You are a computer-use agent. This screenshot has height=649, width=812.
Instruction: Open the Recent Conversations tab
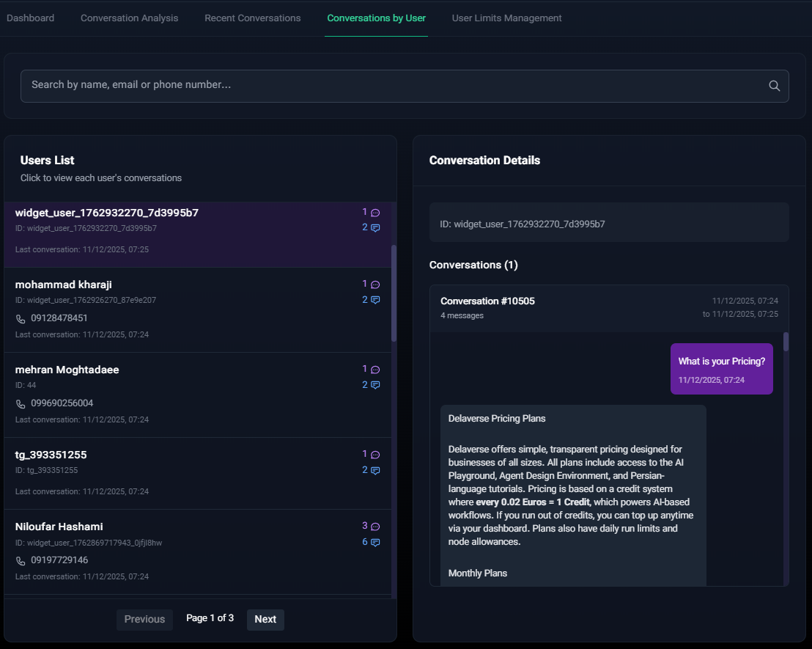(x=252, y=18)
